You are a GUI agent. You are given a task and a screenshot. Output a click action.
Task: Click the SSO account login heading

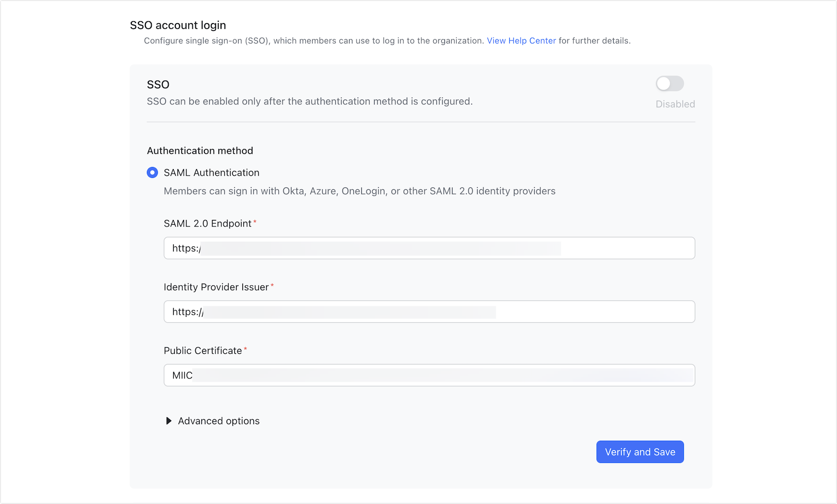tap(178, 25)
